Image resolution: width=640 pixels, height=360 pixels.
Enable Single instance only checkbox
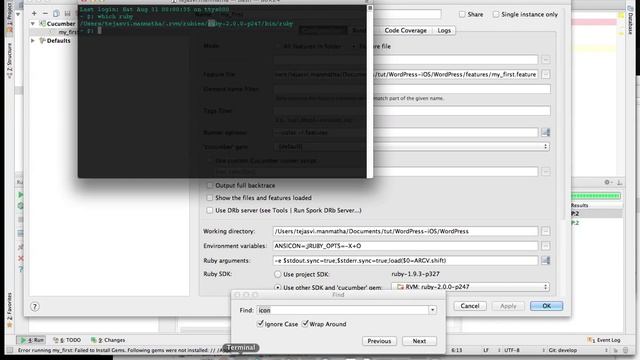pos(496,14)
